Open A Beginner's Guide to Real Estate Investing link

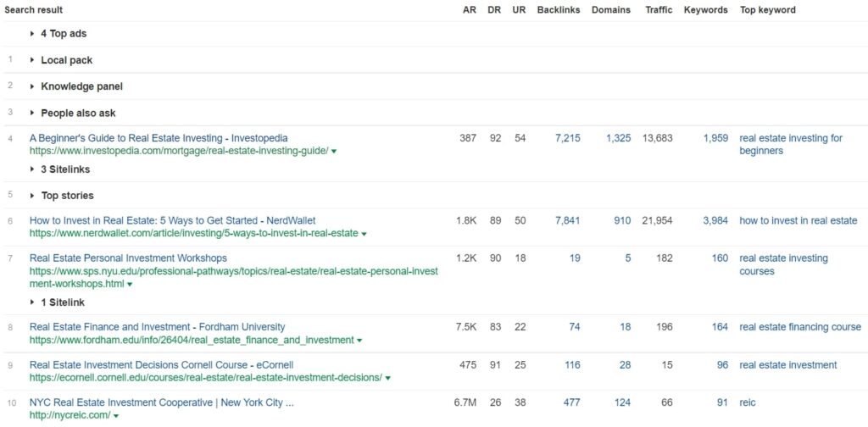coord(159,138)
